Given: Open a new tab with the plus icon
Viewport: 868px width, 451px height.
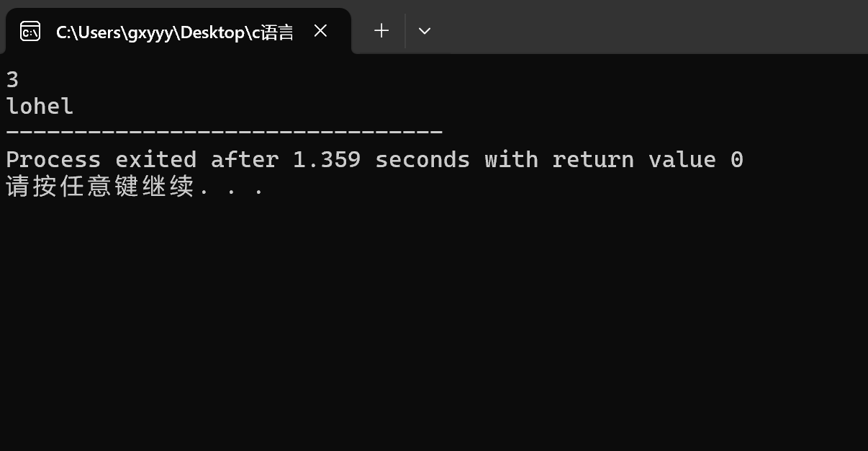Looking at the screenshot, I should click(x=381, y=30).
